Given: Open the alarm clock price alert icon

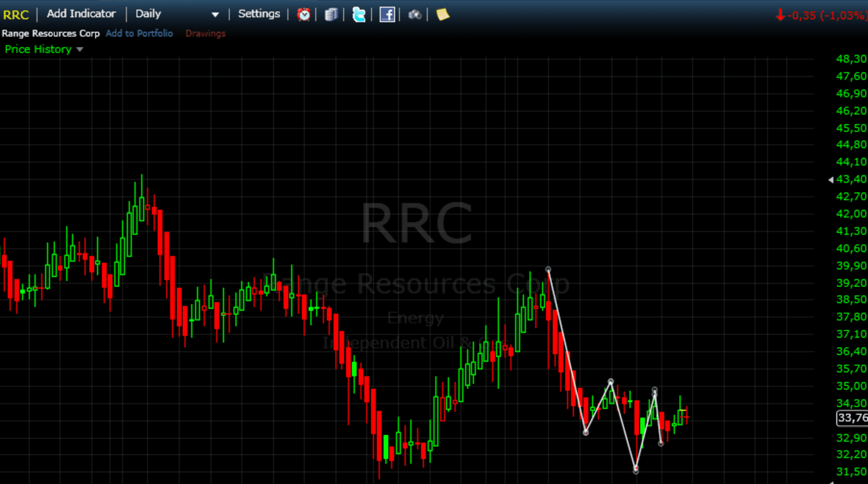Looking at the screenshot, I should click(303, 14).
